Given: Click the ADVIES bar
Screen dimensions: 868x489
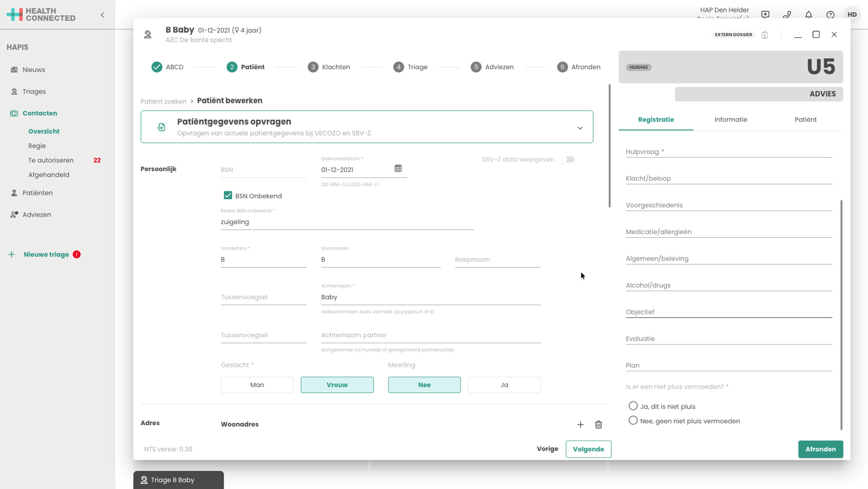Looking at the screenshot, I should click(x=759, y=94).
